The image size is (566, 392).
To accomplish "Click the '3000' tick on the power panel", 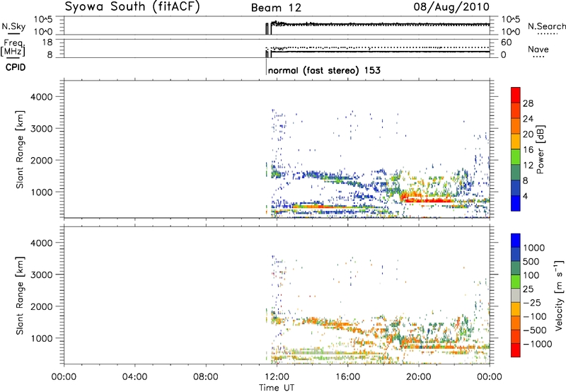I will [x=41, y=129].
